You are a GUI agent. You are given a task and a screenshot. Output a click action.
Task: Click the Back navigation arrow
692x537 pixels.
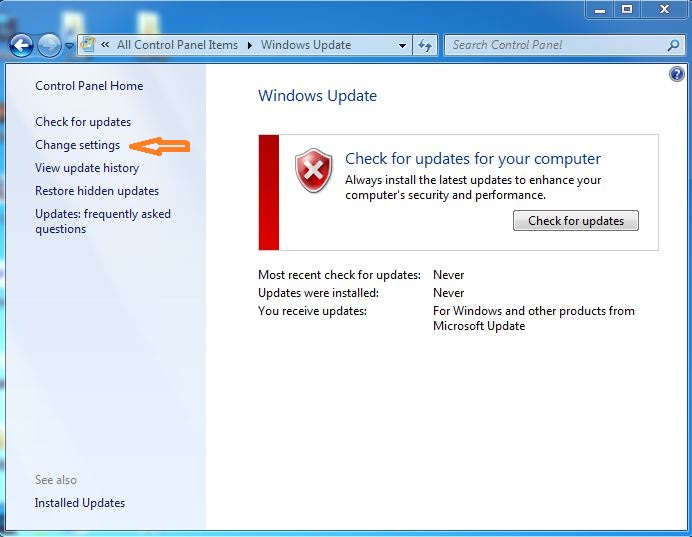[21, 45]
